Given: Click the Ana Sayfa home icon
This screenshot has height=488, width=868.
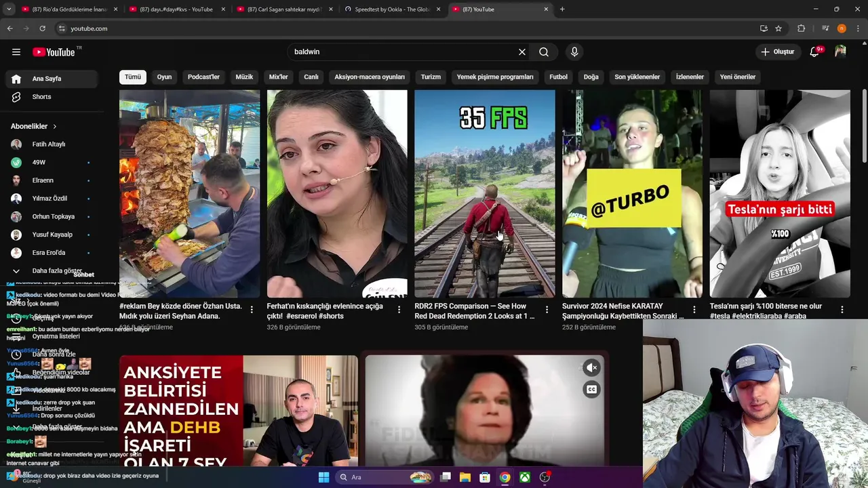Looking at the screenshot, I should pyautogui.click(x=16, y=79).
